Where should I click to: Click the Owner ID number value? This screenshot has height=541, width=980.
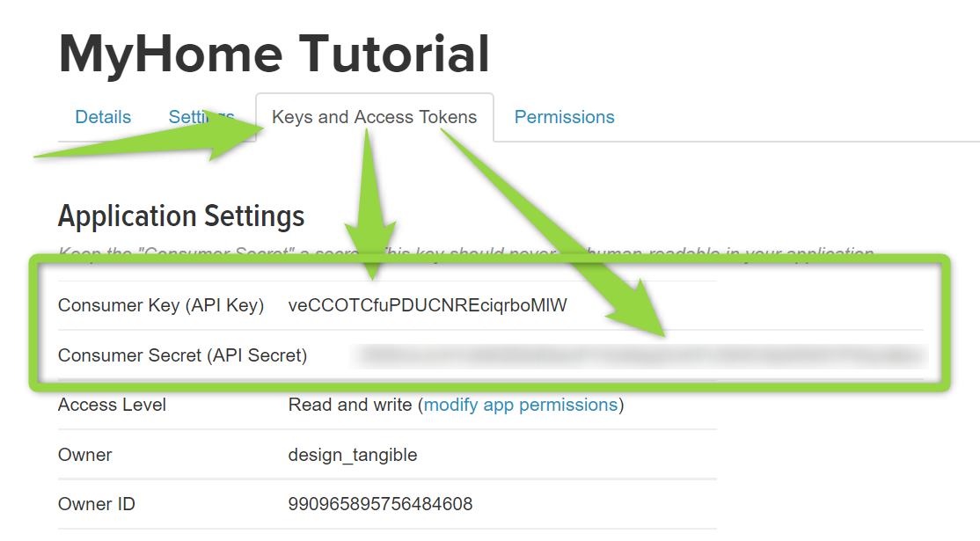[x=380, y=504]
